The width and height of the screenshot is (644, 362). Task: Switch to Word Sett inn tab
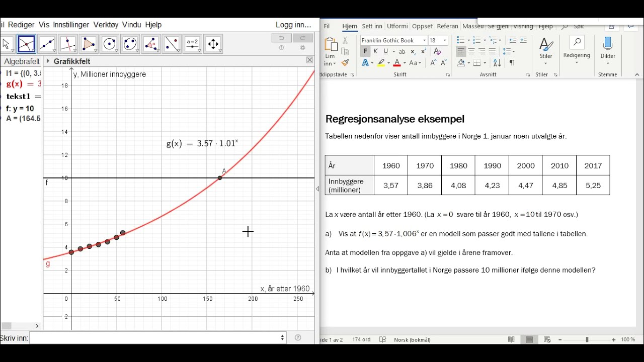coord(372,27)
